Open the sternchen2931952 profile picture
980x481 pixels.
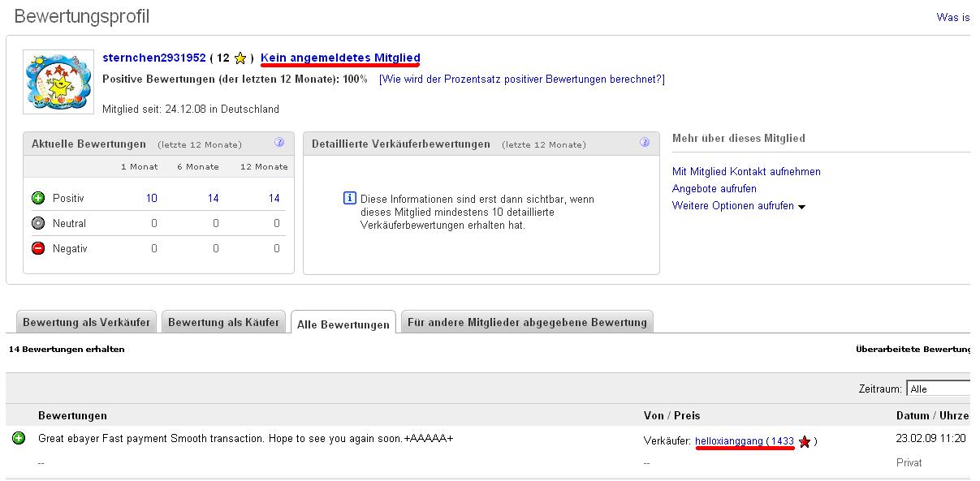tap(55, 82)
